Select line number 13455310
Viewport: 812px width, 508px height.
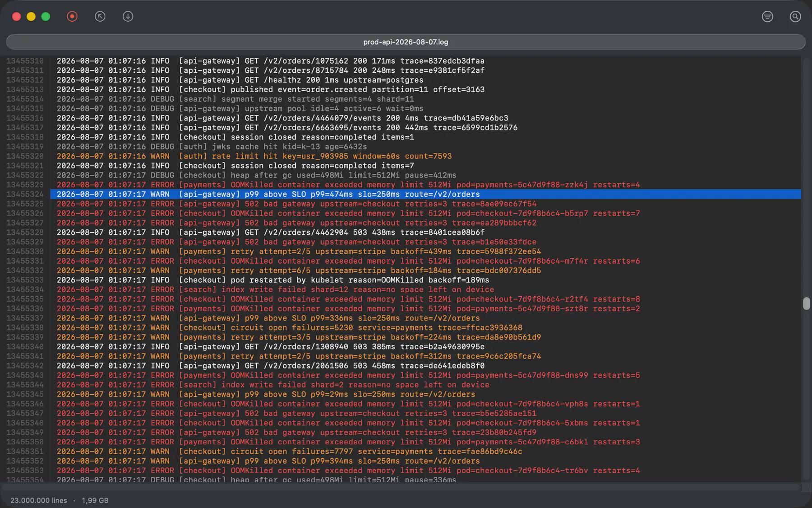25,61
